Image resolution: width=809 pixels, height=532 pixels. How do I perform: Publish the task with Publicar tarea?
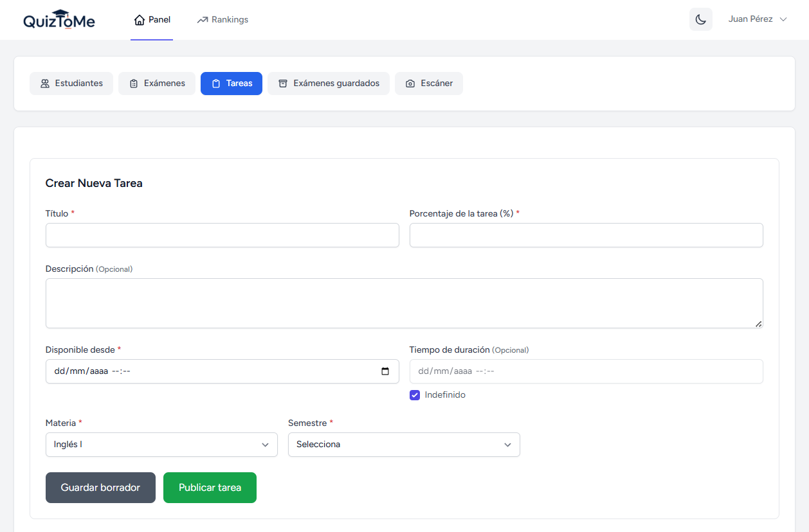pyautogui.click(x=210, y=488)
